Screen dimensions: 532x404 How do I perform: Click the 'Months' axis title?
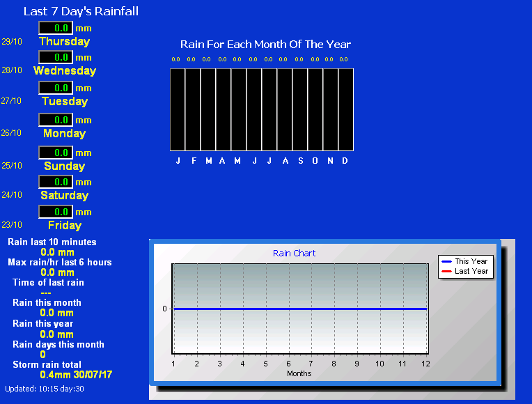click(x=299, y=373)
